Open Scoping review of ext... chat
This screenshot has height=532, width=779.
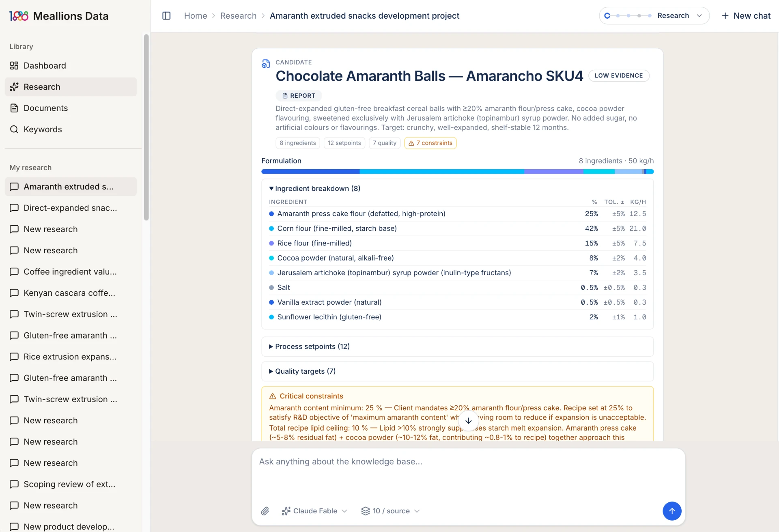pos(71,484)
